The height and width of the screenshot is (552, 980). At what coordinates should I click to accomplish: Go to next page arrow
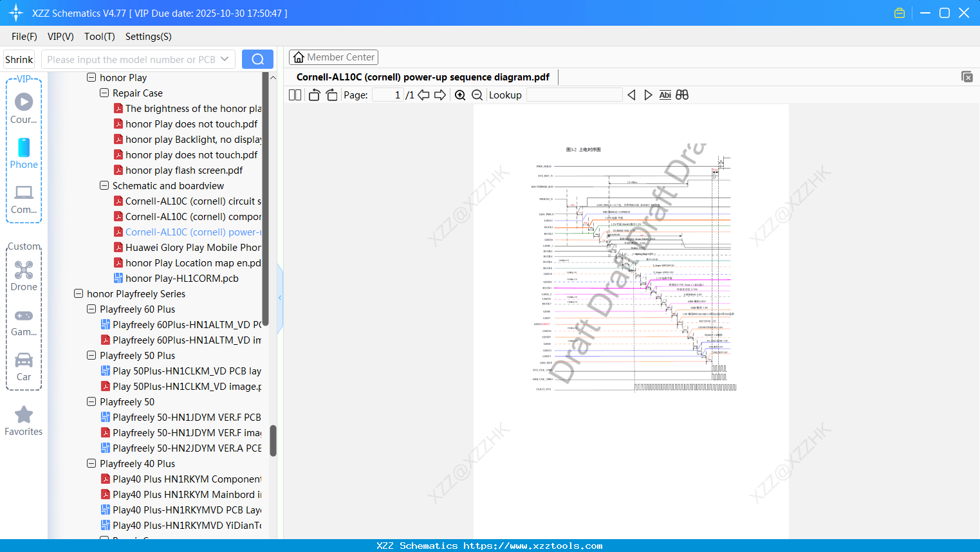[x=440, y=95]
